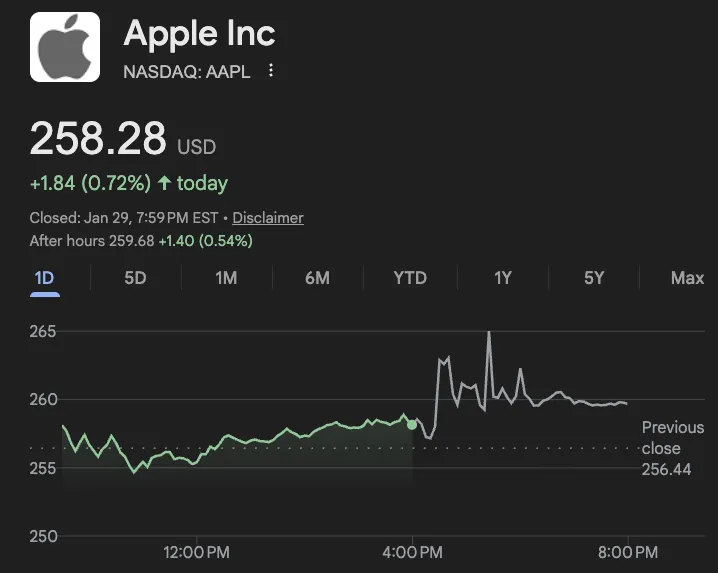Click the 258.28 USD price value
This screenshot has height=573, width=718.
tap(98, 139)
